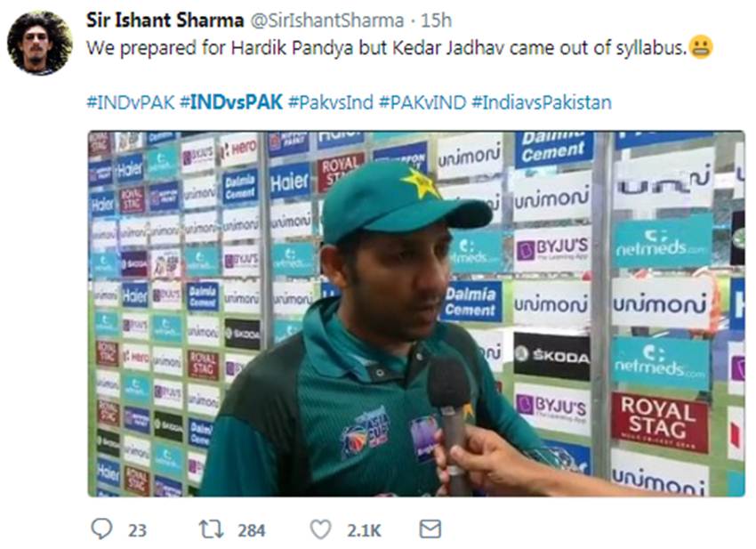Open the #IndiavsPakistan hashtag
The height and width of the screenshot is (549, 756).
tap(542, 102)
